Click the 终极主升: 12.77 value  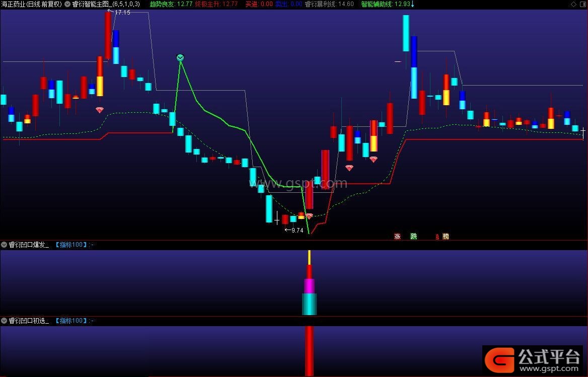[216, 4]
